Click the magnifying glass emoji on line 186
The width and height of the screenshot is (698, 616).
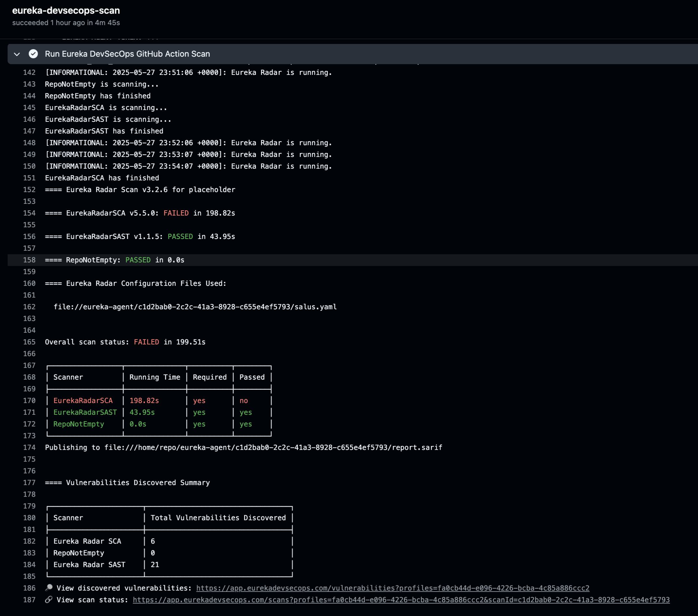49,588
